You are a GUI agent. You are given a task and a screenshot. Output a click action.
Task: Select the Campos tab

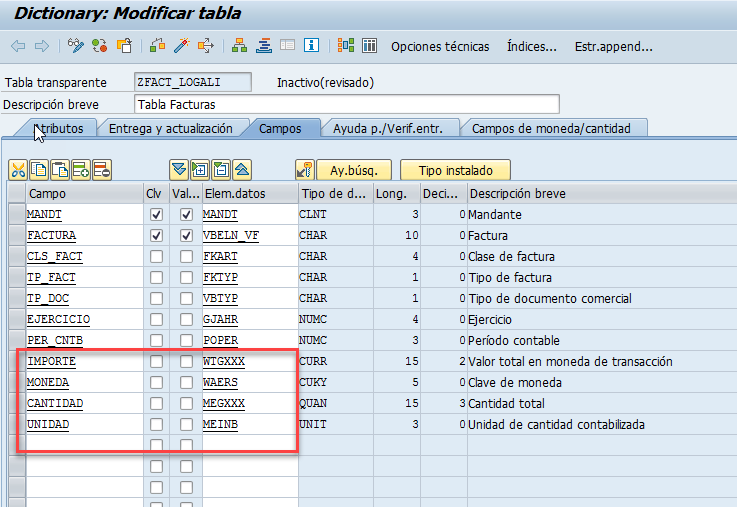click(x=280, y=128)
